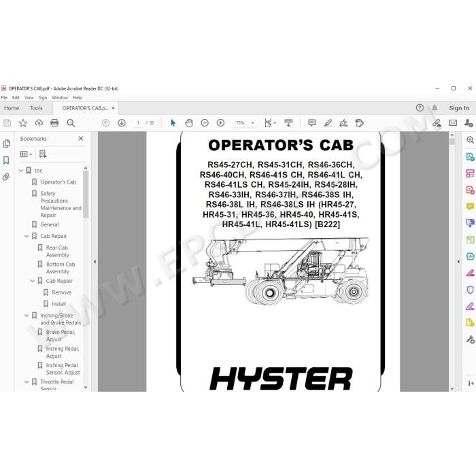Viewport: 476px width, 476px height.
Task: Close the OPERATOR'S CAB document tab
Action: tap(114, 107)
